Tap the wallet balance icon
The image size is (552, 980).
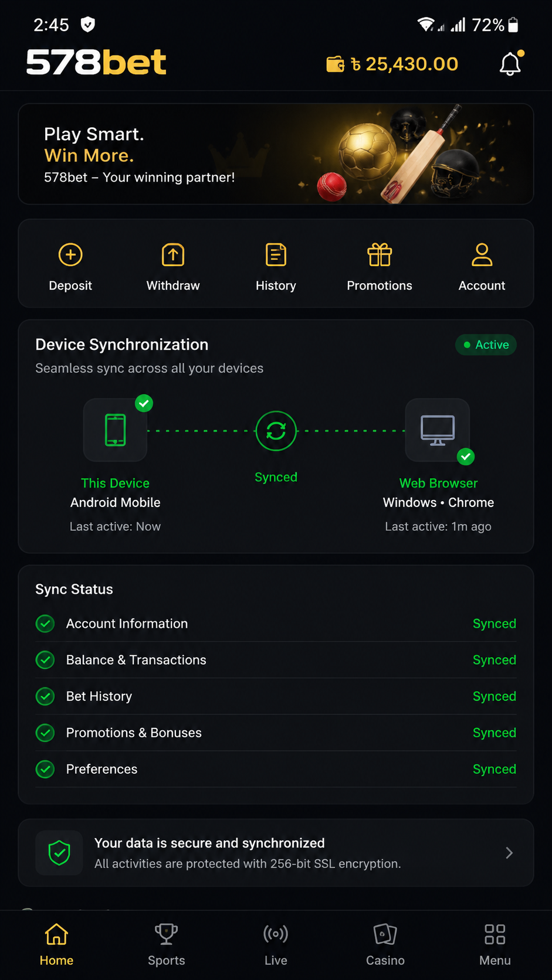point(336,64)
